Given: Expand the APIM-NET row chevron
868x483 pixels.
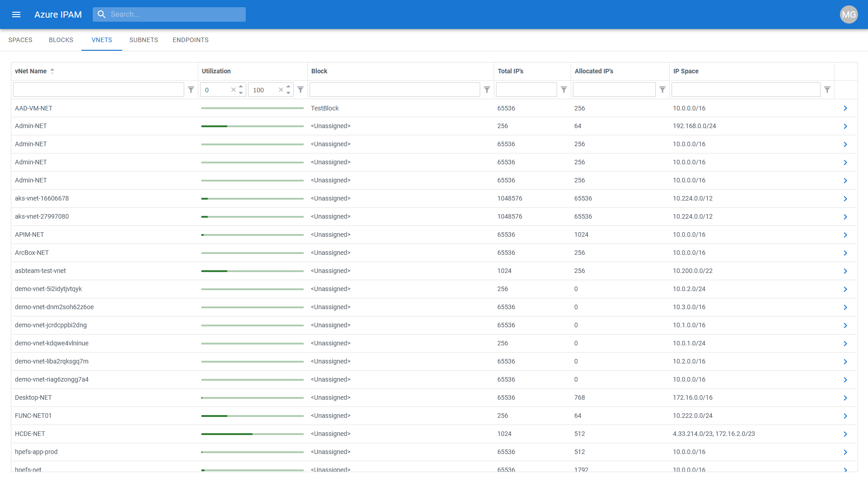Looking at the screenshot, I should 845,235.
